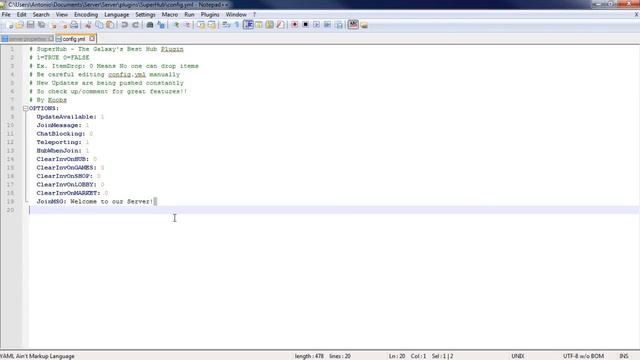640x360 pixels.
Task: Save the current file with toolbar icon
Action: coord(31,25)
